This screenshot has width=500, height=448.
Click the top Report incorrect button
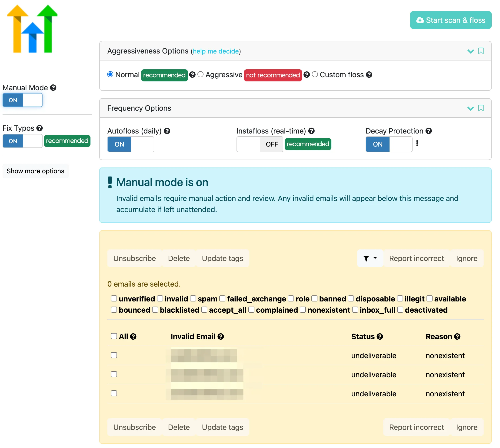(417, 258)
